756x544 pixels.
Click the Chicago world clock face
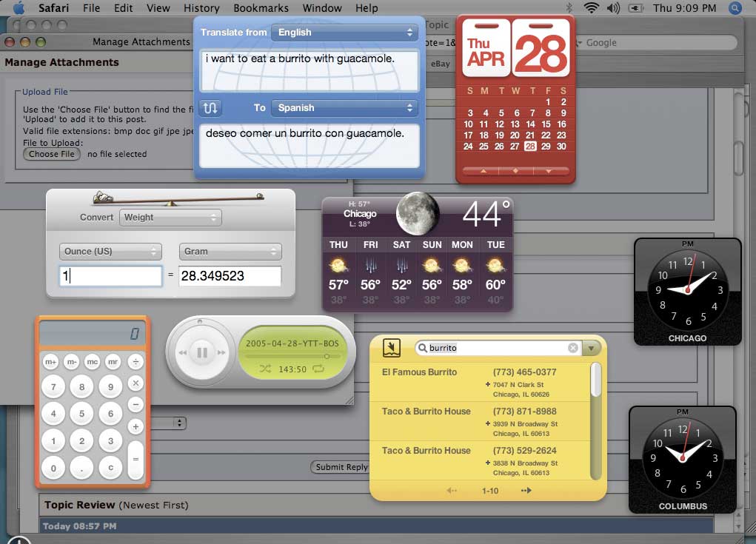(688, 290)
